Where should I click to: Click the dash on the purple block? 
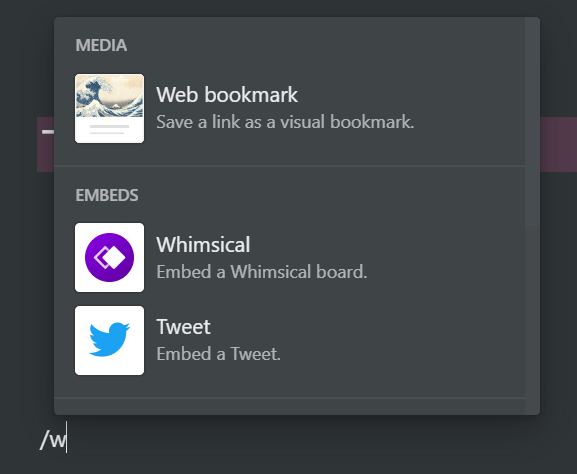pos(48,132)
